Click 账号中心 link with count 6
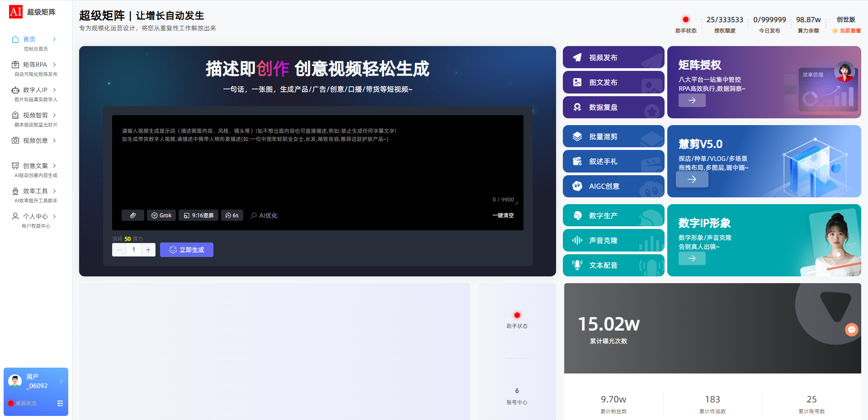The image size is (868, 420). point(517,396)
